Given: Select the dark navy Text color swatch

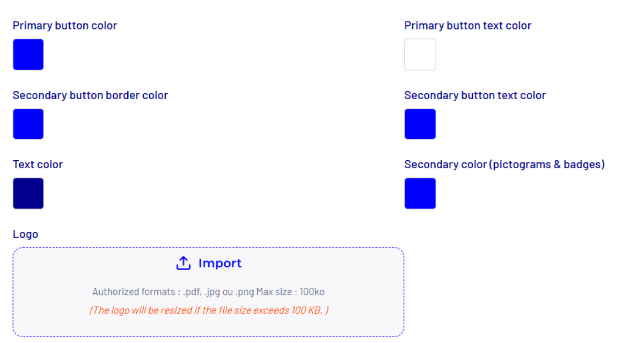Looking at the screenshot, I should tap(28, 193).
